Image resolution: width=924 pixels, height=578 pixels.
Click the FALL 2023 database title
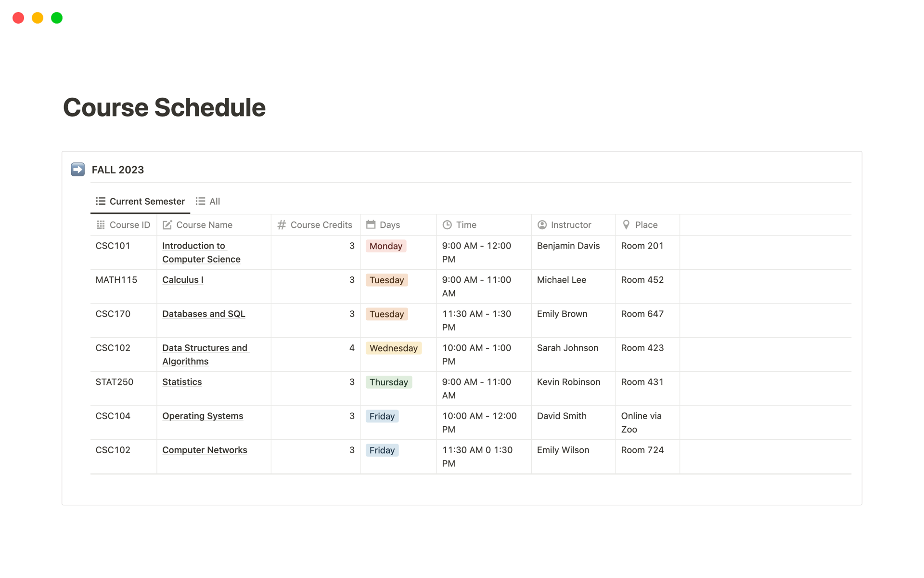tap(118, 170)
